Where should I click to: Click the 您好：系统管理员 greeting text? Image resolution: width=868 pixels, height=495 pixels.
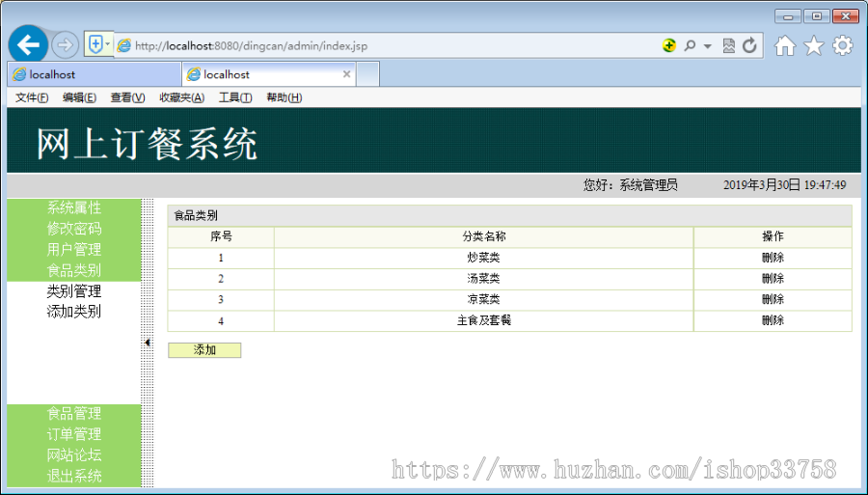(x=631, y=185)
